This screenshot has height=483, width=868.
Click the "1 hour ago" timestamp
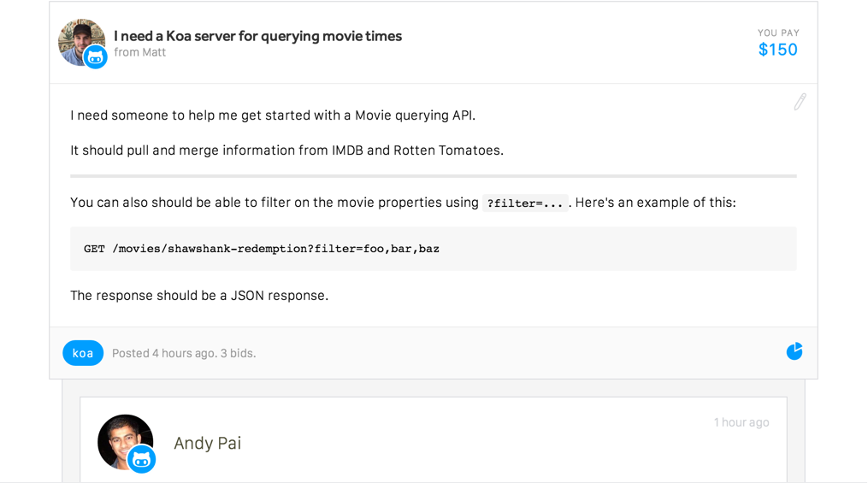point(741,422)
